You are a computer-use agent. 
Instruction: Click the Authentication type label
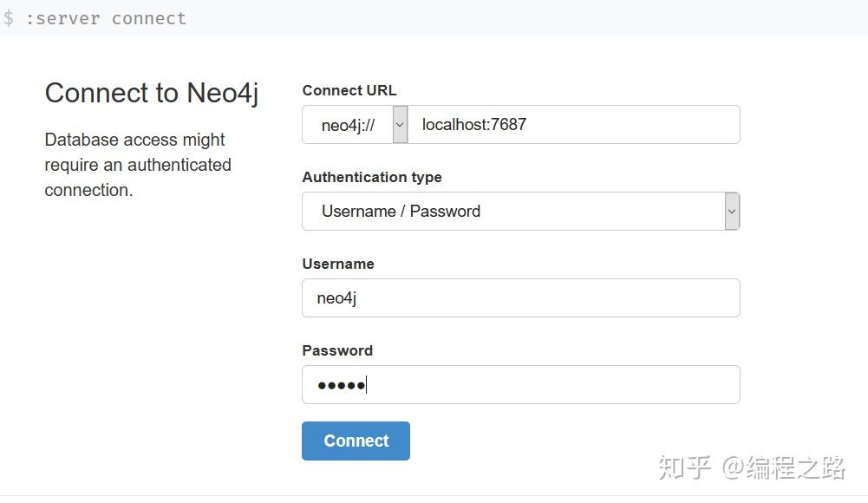point(372,177)
